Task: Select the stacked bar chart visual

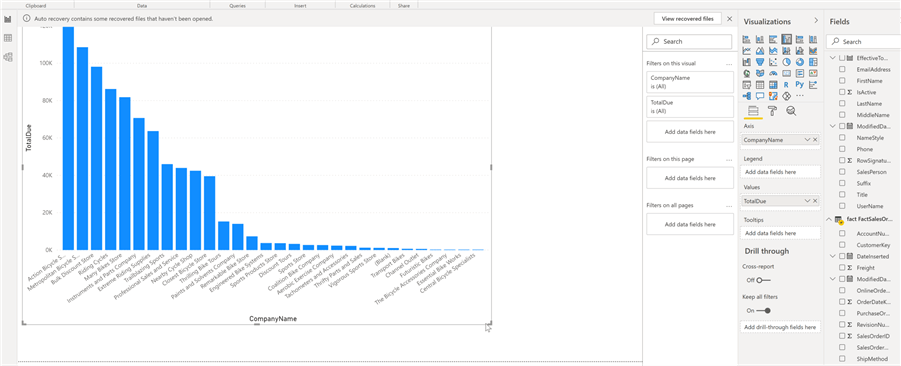Action: pyautogui.click(x=746, y=39)
